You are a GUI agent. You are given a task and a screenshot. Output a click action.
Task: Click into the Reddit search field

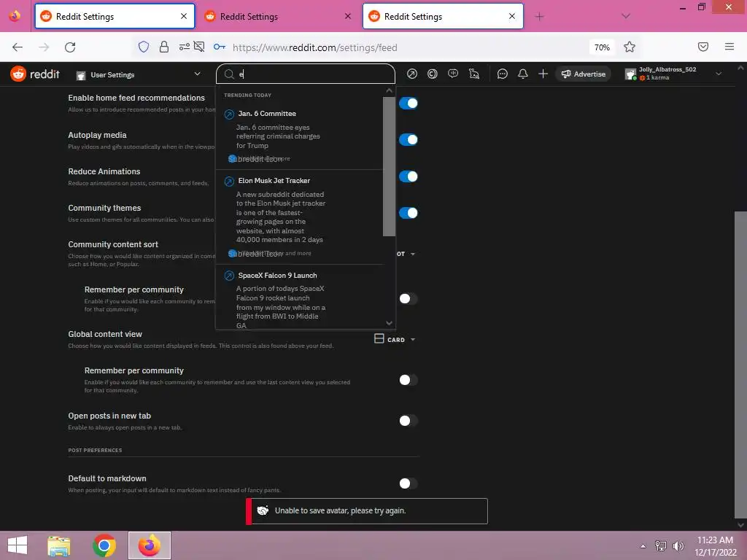[306, 74]
